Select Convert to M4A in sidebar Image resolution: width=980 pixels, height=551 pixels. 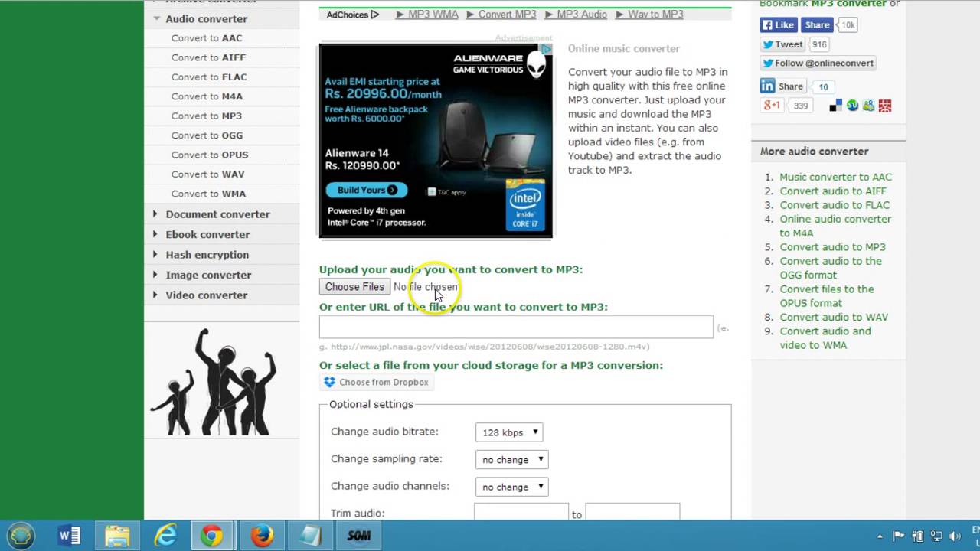207,96
